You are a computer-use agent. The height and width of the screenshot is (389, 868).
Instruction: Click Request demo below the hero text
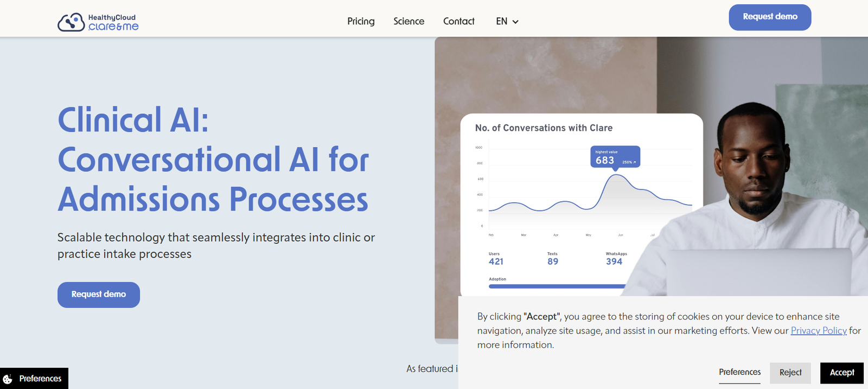pyautogui.click(x=99, y=295)
